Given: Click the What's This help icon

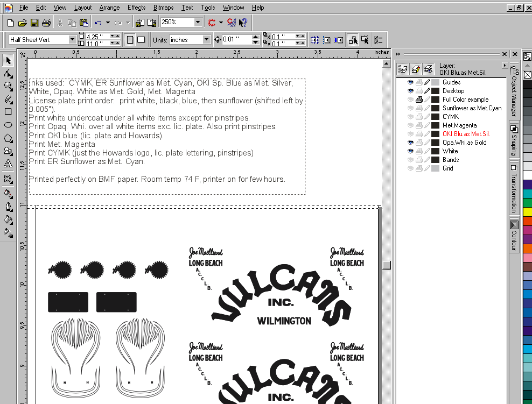Looking at the screenshot, I should pos(243,23).
